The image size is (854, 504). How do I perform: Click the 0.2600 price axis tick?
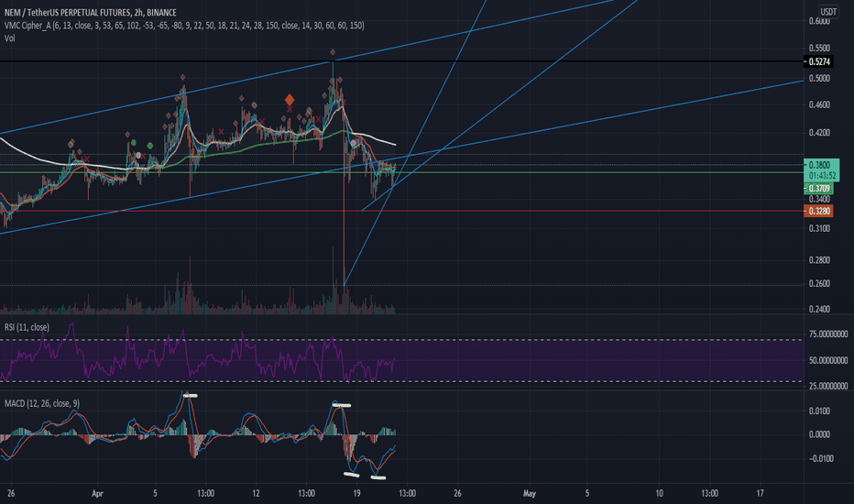point(819,283)
